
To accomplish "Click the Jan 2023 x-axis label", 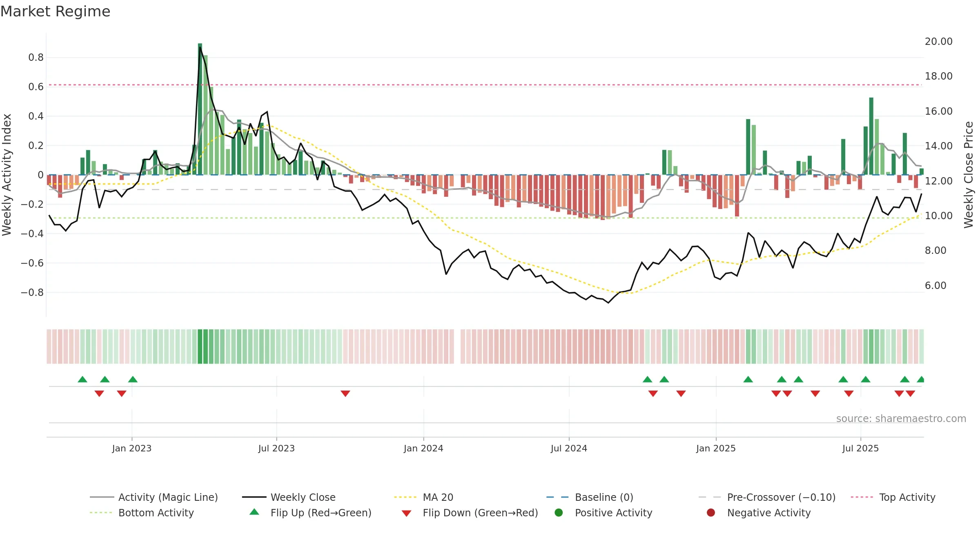I will pyautogui.click(x=132, y=448).
